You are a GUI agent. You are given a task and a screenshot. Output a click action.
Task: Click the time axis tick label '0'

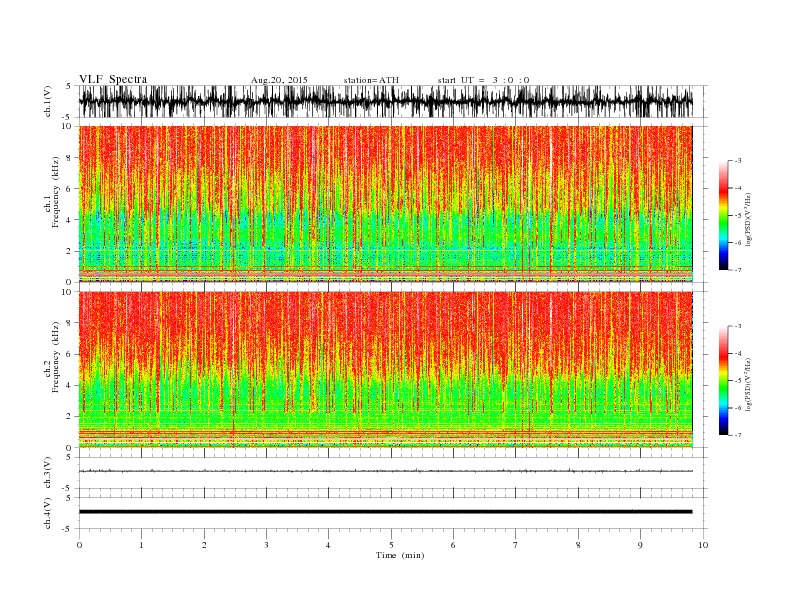[79, 545]
